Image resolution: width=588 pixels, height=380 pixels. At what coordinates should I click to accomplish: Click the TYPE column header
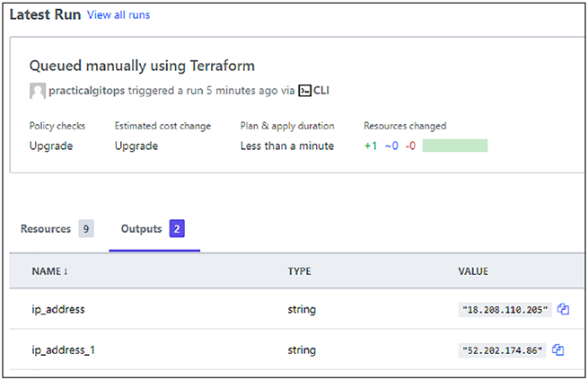(x=299, y=271)
